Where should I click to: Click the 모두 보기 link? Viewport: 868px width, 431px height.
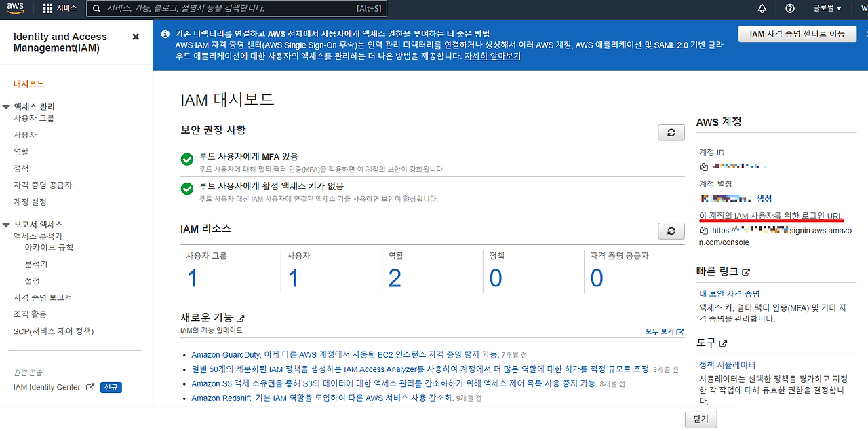point(659,332)
